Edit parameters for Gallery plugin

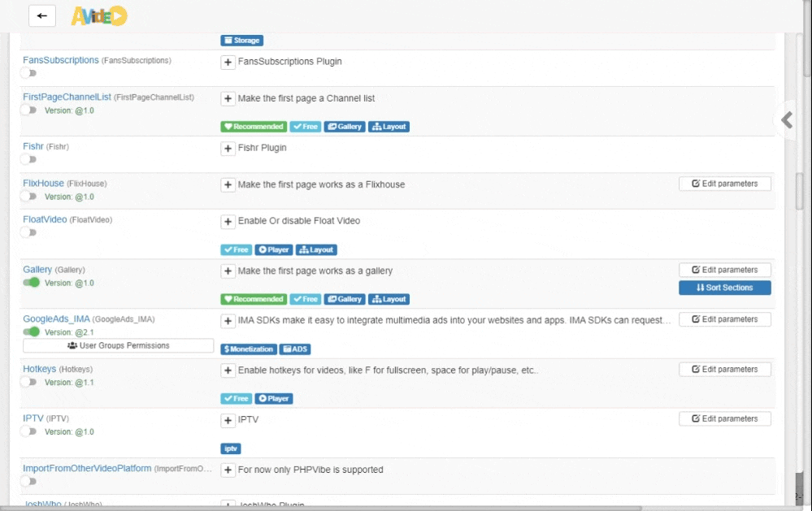[725, 270]
